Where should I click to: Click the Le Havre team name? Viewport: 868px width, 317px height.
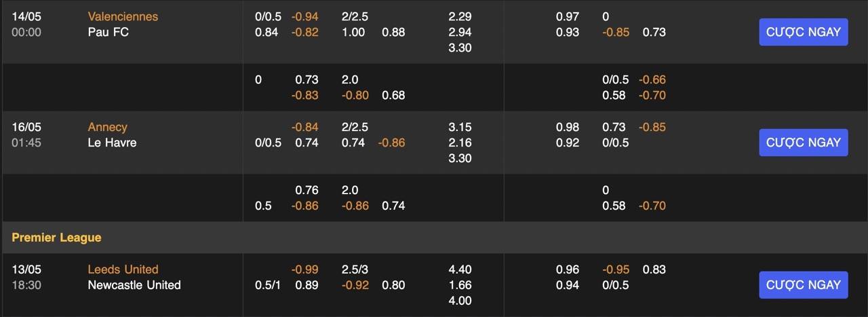tap(112, 143)
